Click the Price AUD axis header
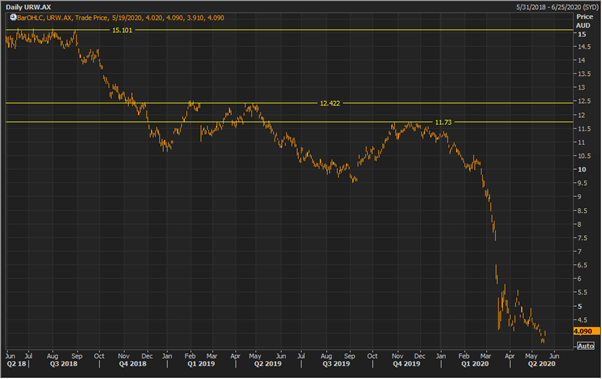602x379 pixels. [584, 21]
